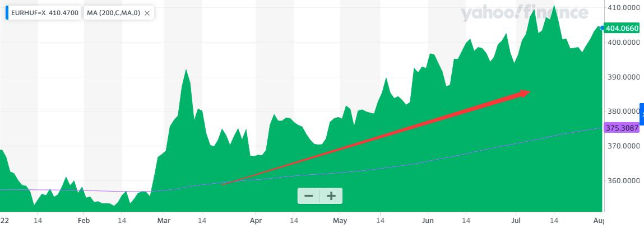Viewport: 644px width, 228px height.
Task: Click the Jun label on time axis
Action: pos(428,221)
